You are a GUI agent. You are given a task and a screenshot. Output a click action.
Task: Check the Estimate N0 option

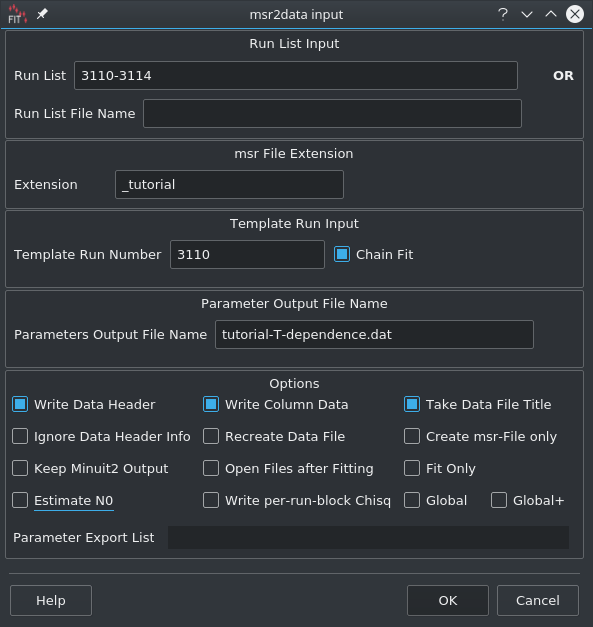(x=20, y=500)
